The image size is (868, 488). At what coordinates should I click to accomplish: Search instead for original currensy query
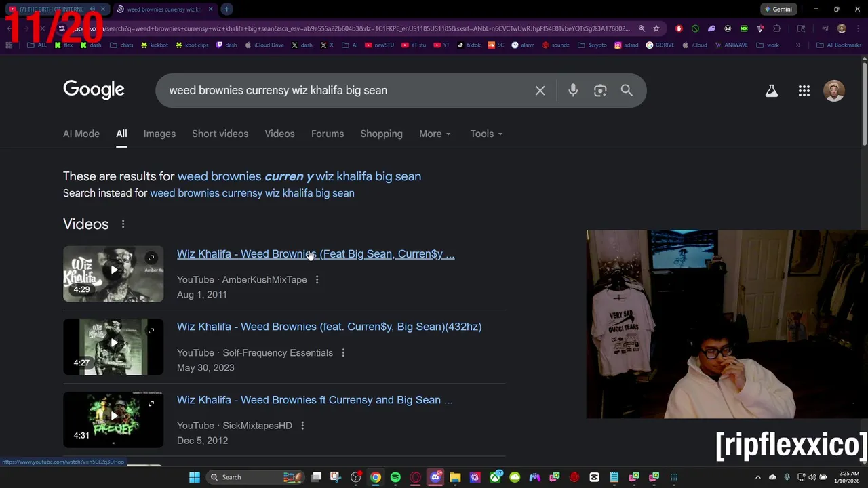pos(252,193)
